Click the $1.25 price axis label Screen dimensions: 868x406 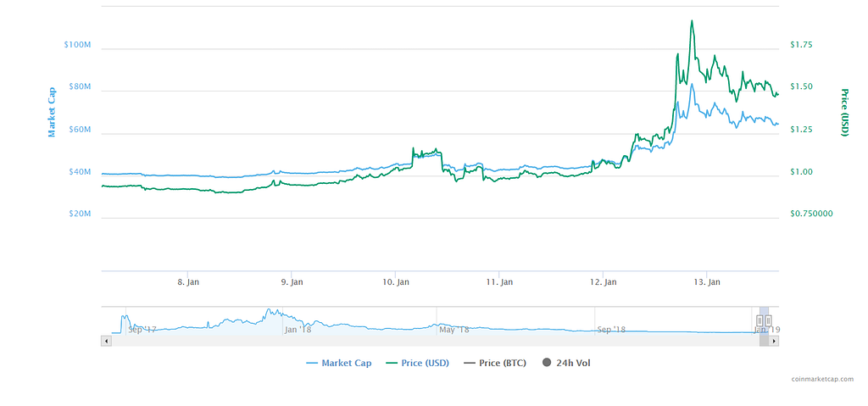click(x=801, y=129)
